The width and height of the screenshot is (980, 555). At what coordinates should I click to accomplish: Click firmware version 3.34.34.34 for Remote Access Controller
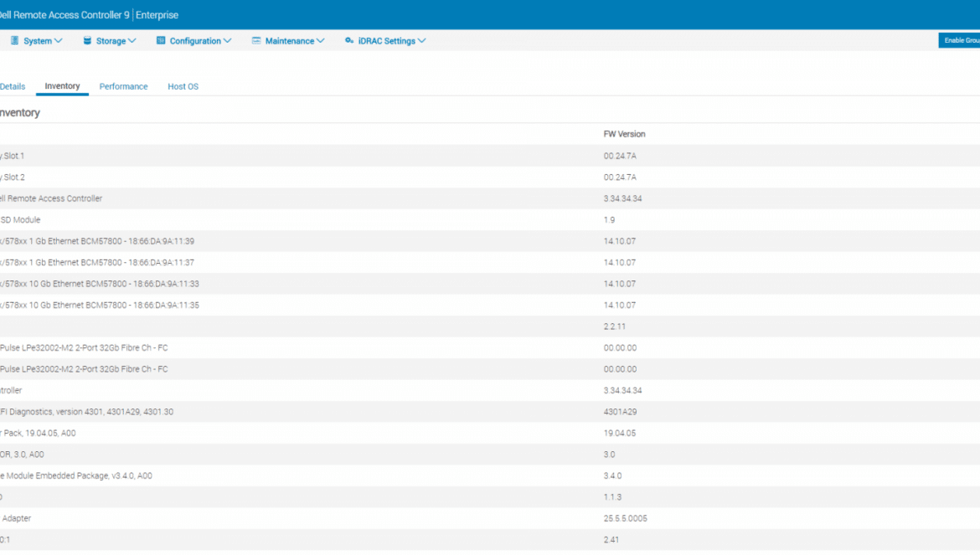pos(622,198)
